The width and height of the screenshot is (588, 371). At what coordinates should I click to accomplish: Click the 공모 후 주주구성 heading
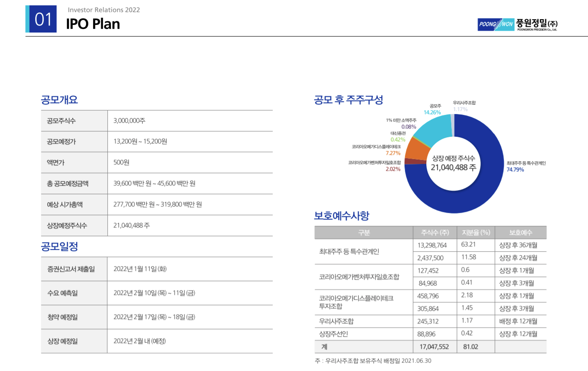[348, 100]
